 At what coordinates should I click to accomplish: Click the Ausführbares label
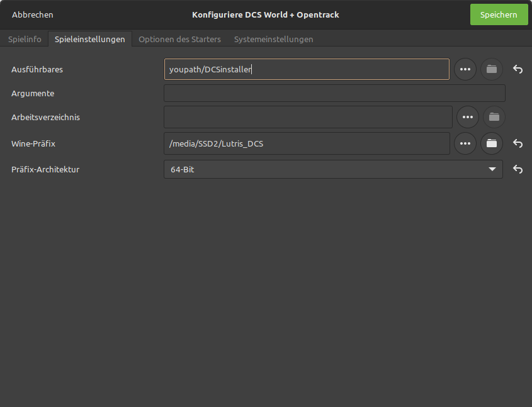pyautogui.click(x=37, y=69)
